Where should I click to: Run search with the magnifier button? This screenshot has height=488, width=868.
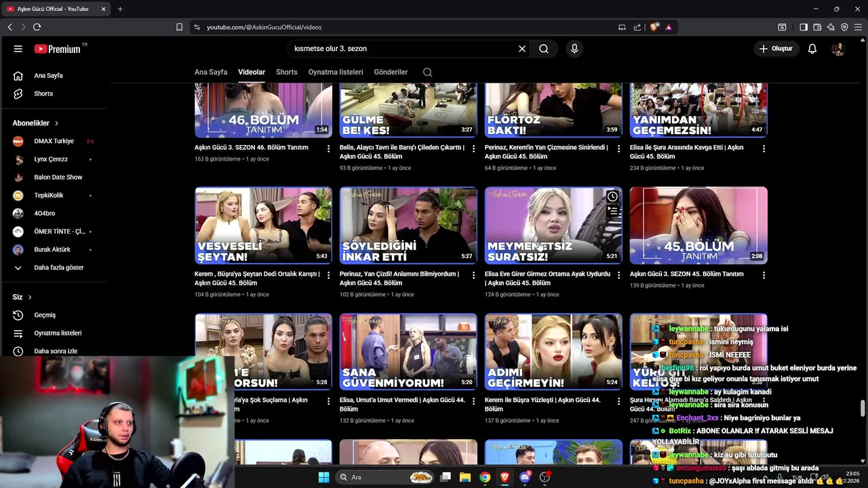pos(544,49)
